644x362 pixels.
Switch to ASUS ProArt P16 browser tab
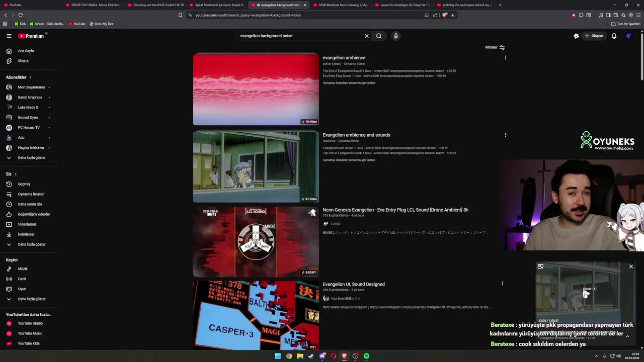(156, 5)
